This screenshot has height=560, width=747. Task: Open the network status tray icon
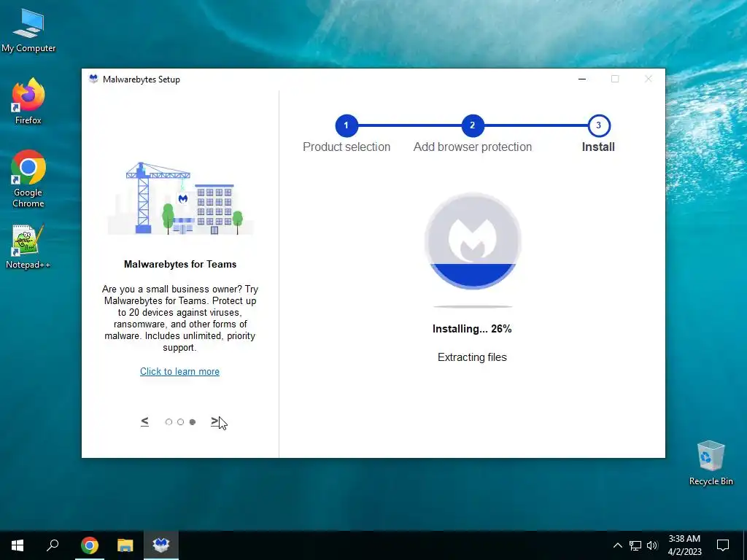[x=635, y=545]
